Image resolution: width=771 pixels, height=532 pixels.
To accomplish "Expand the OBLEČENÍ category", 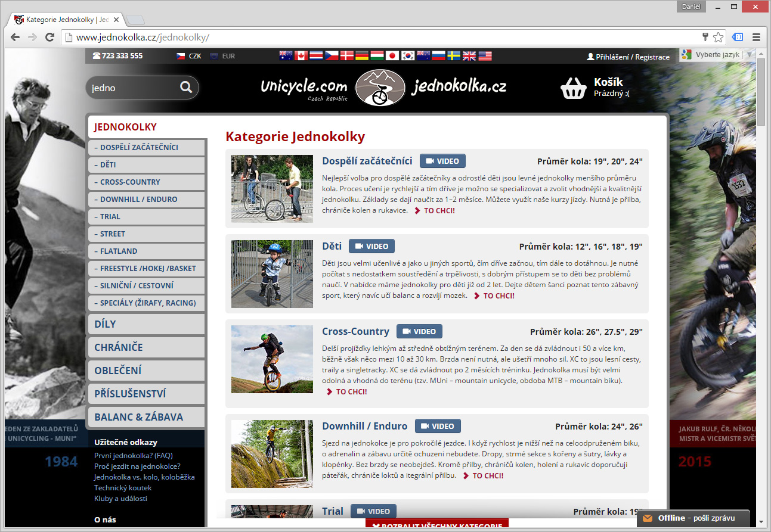I will click(147, 371).
